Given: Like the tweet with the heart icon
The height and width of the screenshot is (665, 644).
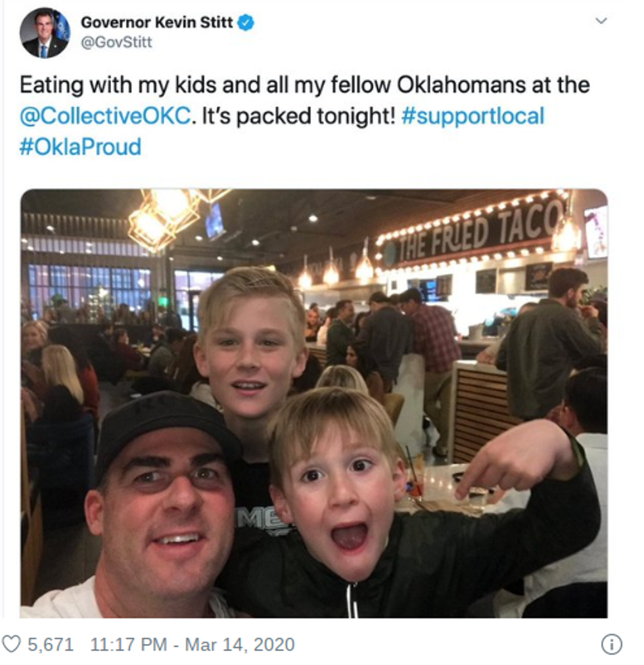Looking at the screenshot, I should click(11, 644).
